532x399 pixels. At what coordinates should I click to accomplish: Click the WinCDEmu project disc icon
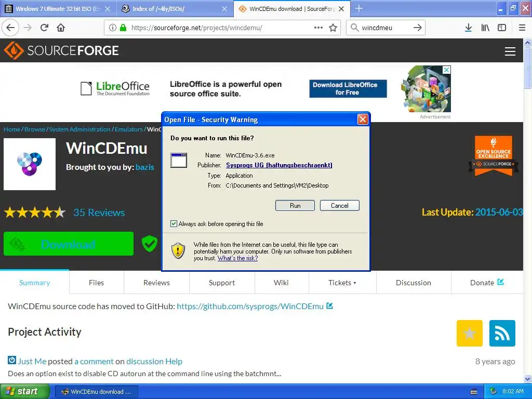point(30,164)
